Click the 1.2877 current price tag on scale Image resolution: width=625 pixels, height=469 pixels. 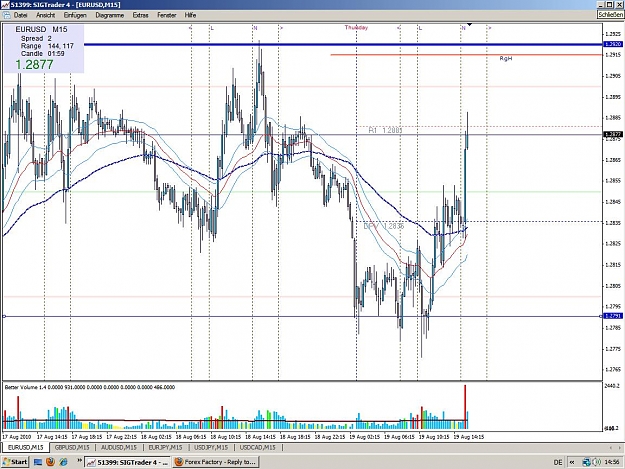pos(613,134)
